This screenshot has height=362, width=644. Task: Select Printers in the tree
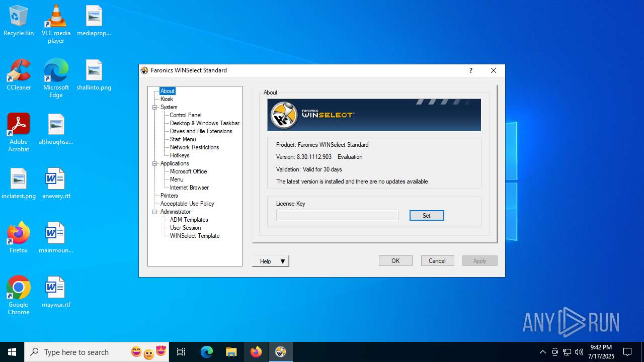pyautogui.click(x=169, y=196)
